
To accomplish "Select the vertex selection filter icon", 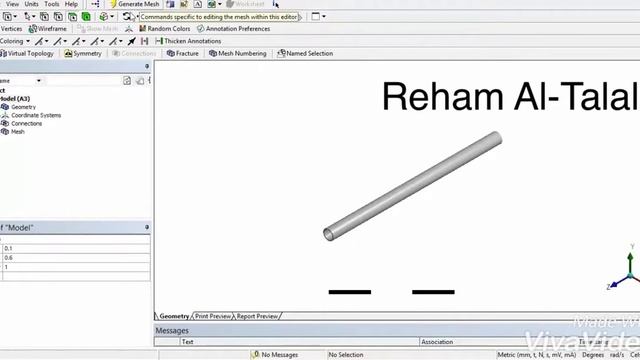I will 44,17.
